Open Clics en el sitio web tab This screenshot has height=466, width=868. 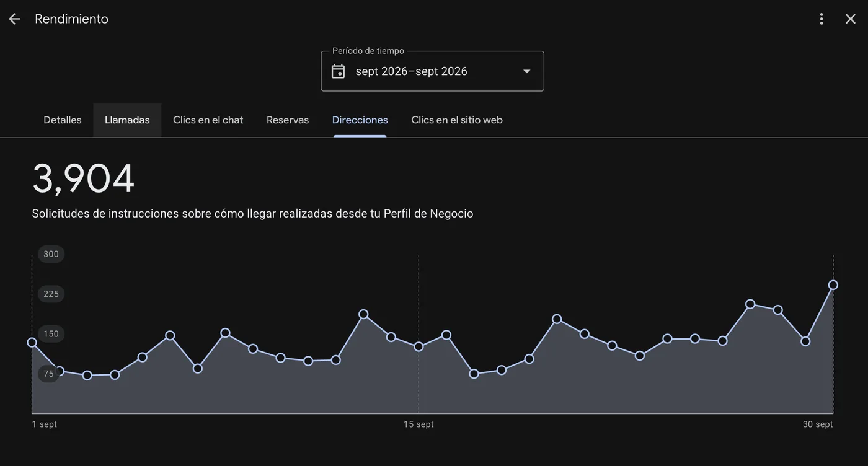(457, 120)
